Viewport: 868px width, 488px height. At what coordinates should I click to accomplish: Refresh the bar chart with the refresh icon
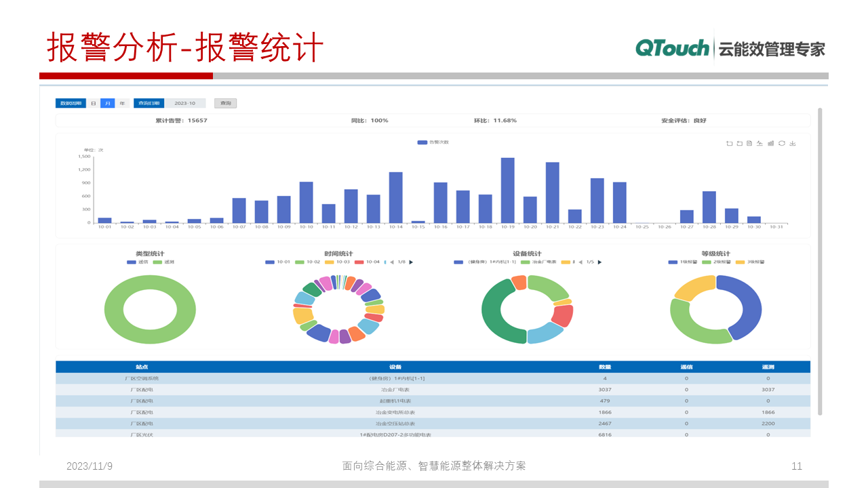coord(783,143)
